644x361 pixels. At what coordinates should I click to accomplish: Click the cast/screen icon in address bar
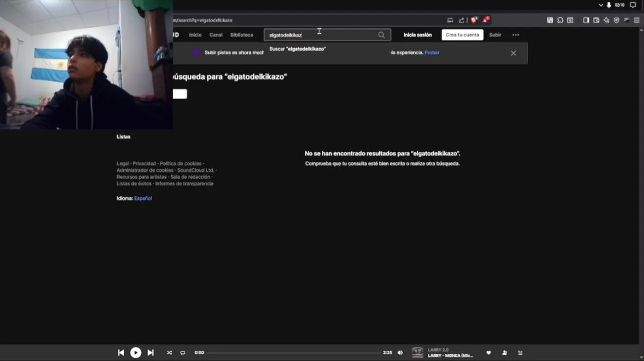pyautogui.click(x=450, y=20)
